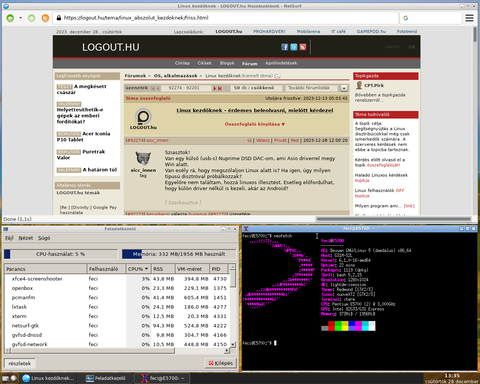Open the GAMEPOD.hu site link

click(371, 31)
